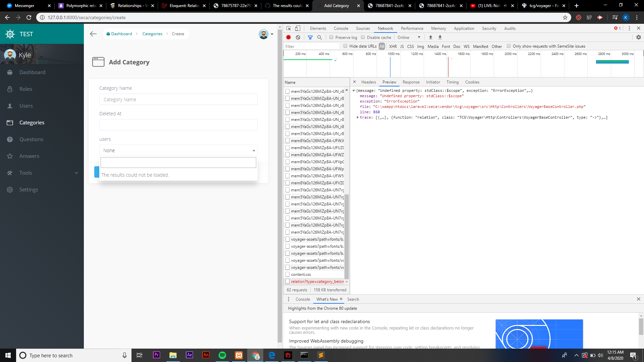Click the DevTools settings gear icon
This screenshot has width=644, height=362.
coord(639,37)
